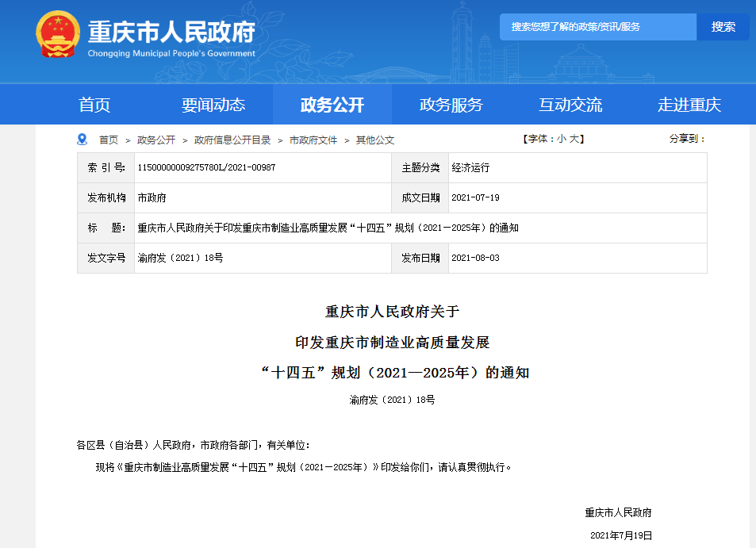Image resolution: width=756 pixels, height=548 pixels.
Task: Click 首页 in the breadcrumb trail
Action: 109,140
